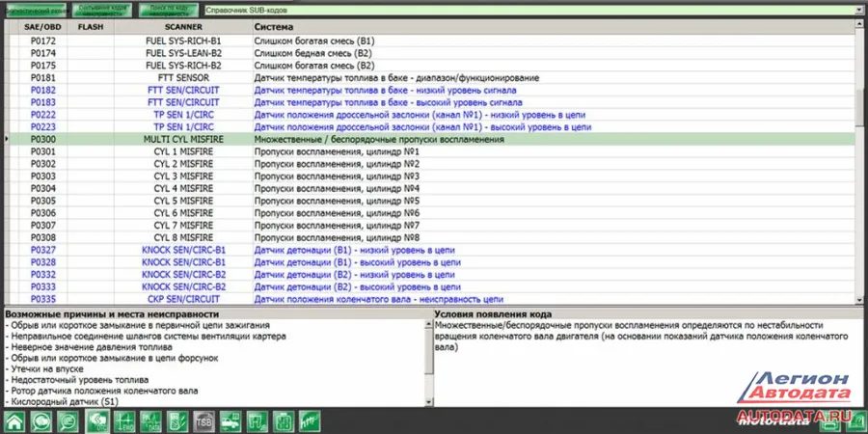
Task: Click the TSB bulletins icon
Action: tap(205, 420)
